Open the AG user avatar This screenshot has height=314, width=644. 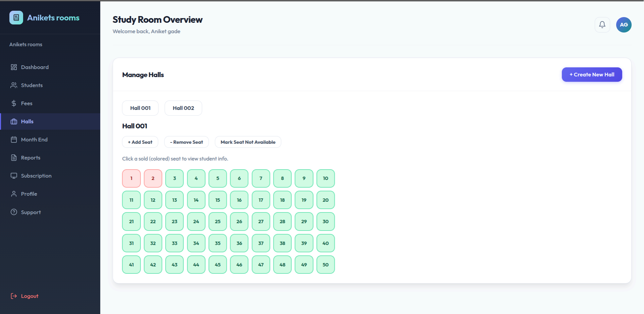(624, 25)
